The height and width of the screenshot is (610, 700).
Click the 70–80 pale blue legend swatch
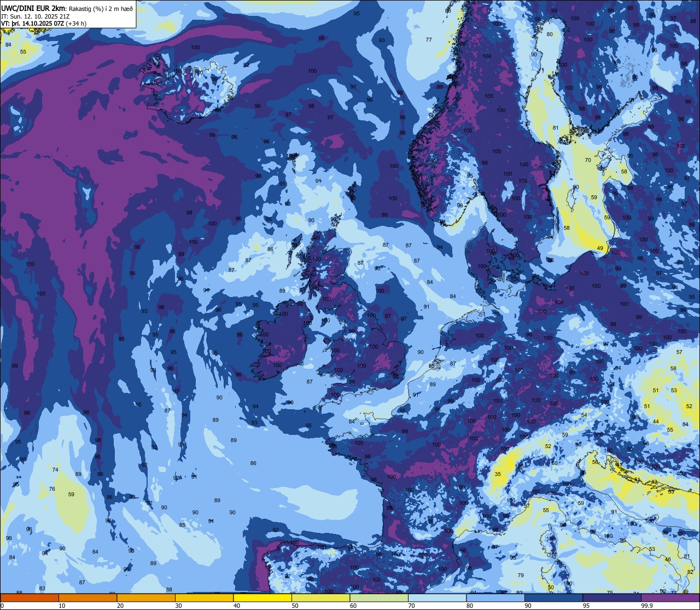pos(437,598)
